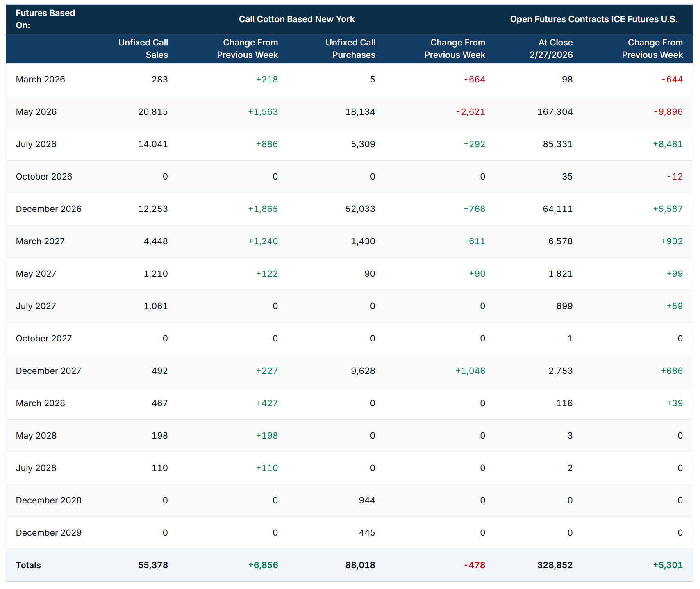Select the December 2026 row label
The height and width of the screenshot is (589, 700).
pos(48,209)
